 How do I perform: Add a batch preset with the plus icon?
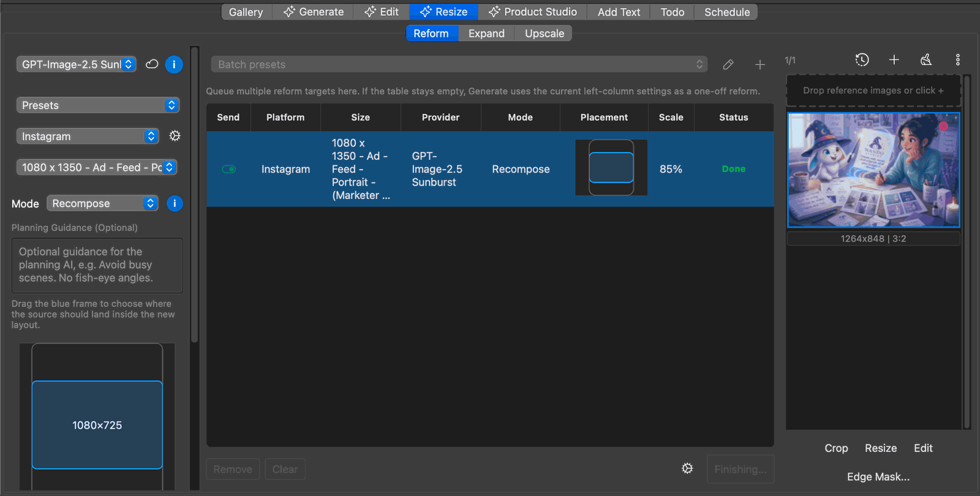[x=760, y=64]
